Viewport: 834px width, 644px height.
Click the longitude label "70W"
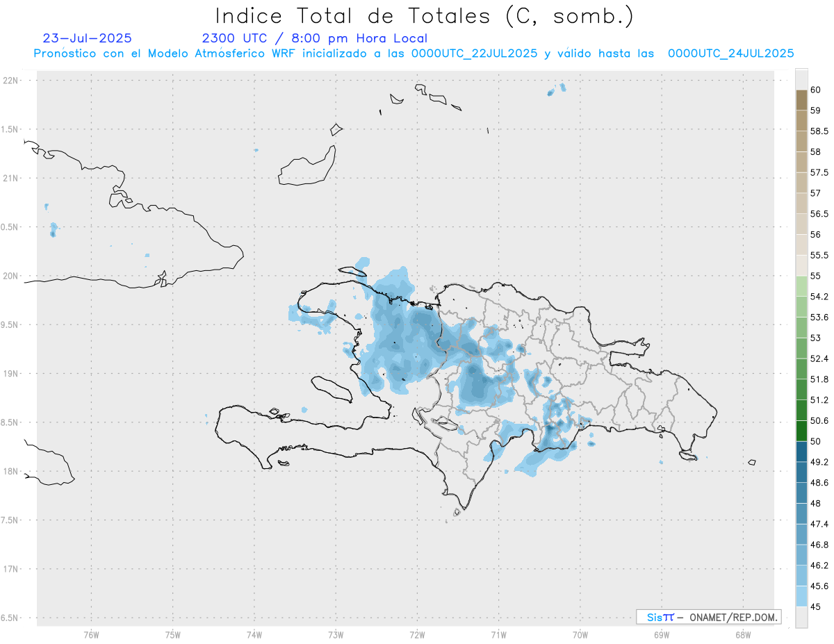pyautogui.click(x=580, y=635)
